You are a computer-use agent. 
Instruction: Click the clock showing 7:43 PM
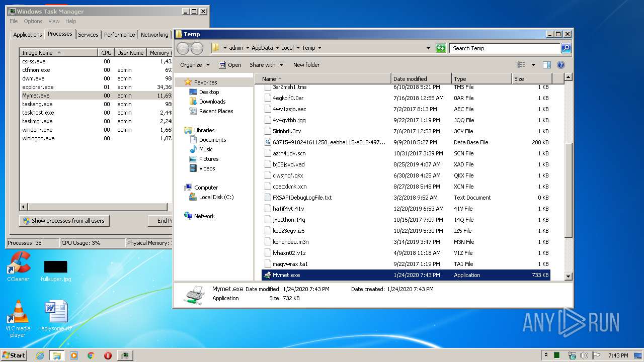618,355
